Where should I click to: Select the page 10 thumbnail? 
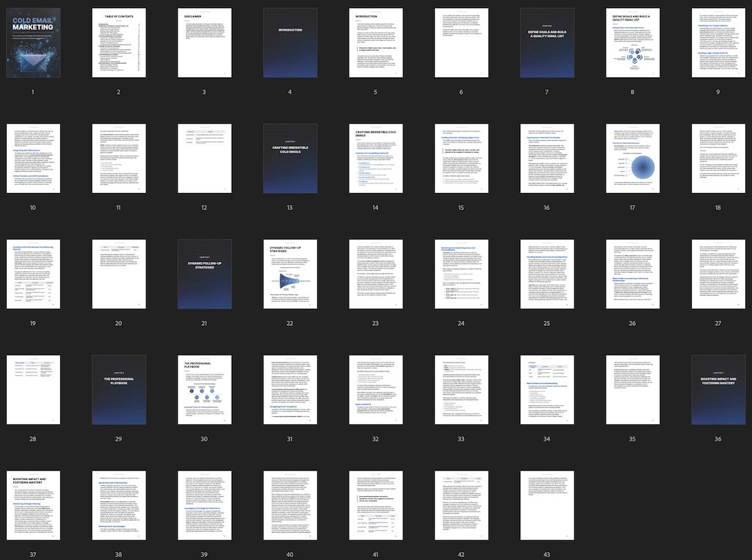coord(34,159)
